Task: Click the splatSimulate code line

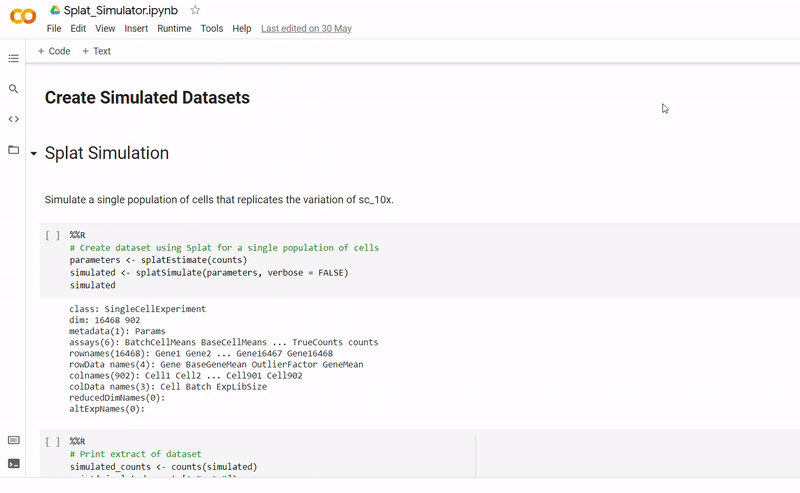Action: 209,273
